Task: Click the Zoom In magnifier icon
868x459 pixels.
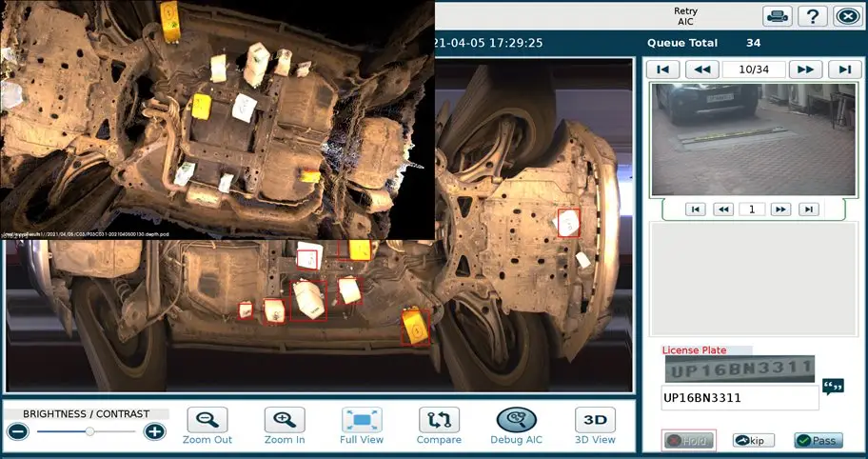Action: pos(284,420)
